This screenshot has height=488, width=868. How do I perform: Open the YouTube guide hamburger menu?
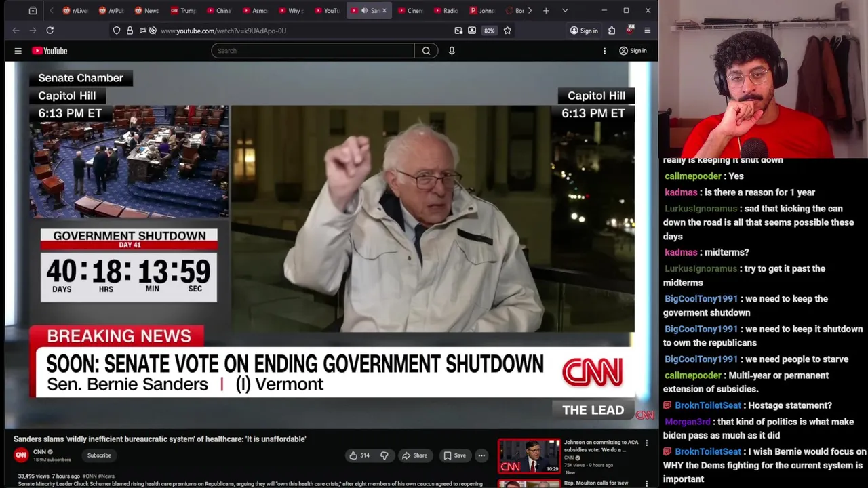18,51
